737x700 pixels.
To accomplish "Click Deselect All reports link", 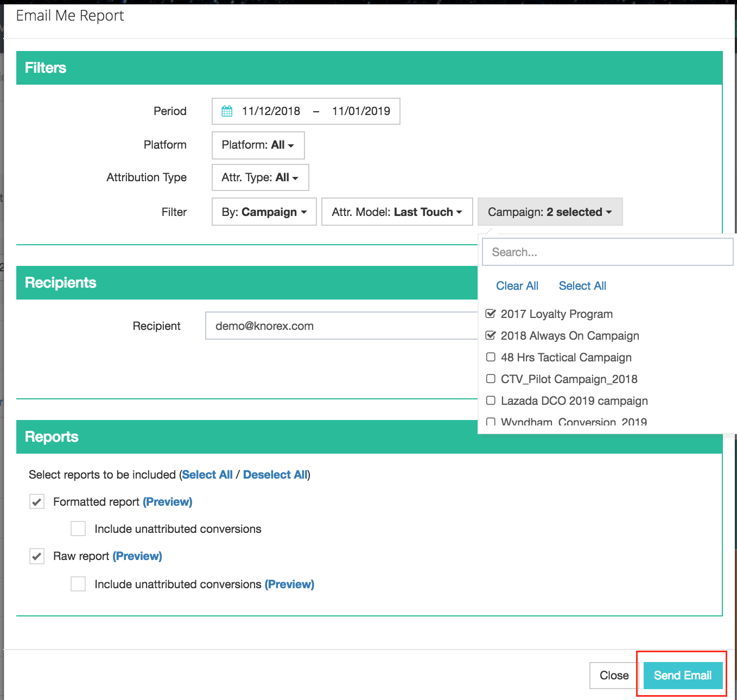I will point(275,475).
